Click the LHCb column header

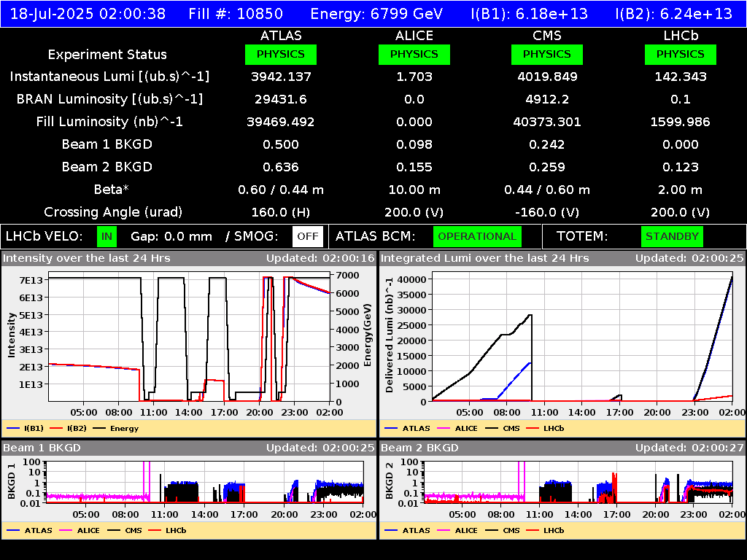[x=681, y=36]
